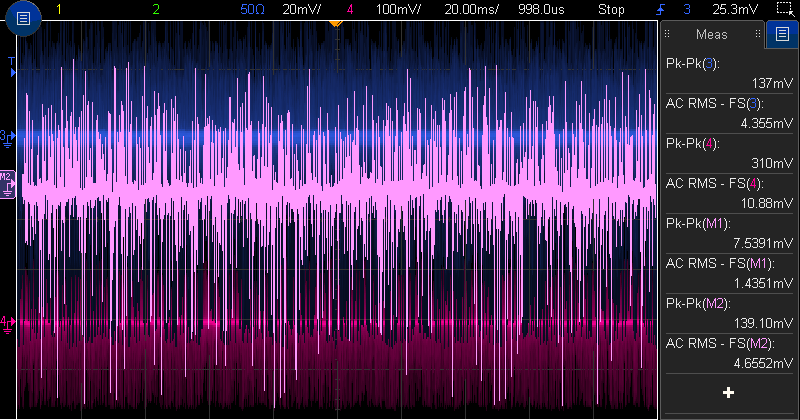Image resolution: width=800 pixels, height=420 pixels.
Task: Grab the left drag handle of Meas panel
Action: tap(667, 34)
